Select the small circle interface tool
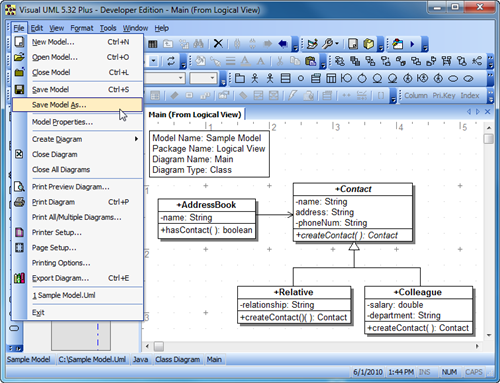The width and height of the screenshot is (500, 383). [x=301, y=79]
